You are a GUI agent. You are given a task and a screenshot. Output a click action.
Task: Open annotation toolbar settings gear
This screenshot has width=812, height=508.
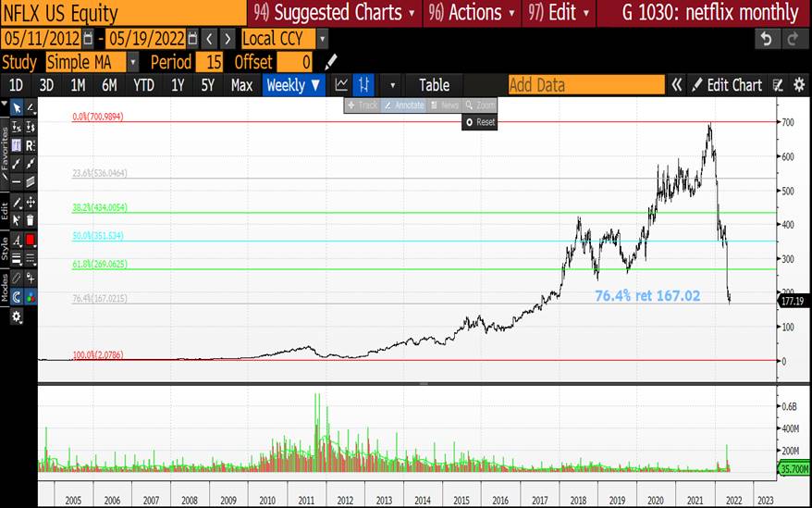17,316
